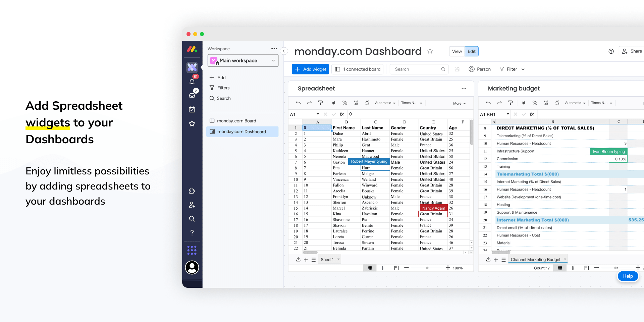Collapse the workspace pane with the arrow

pos(284,51)
